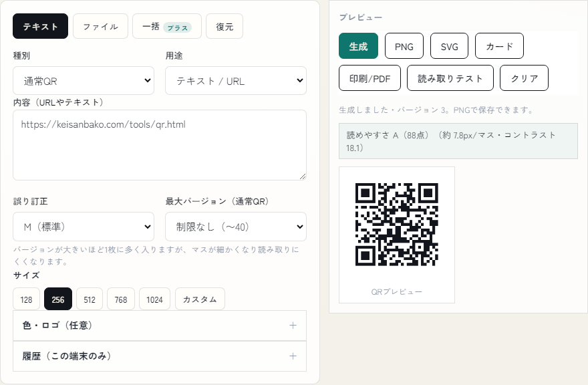
Task: Click the QRプレビュー caption
Action: tap(397, 291)
